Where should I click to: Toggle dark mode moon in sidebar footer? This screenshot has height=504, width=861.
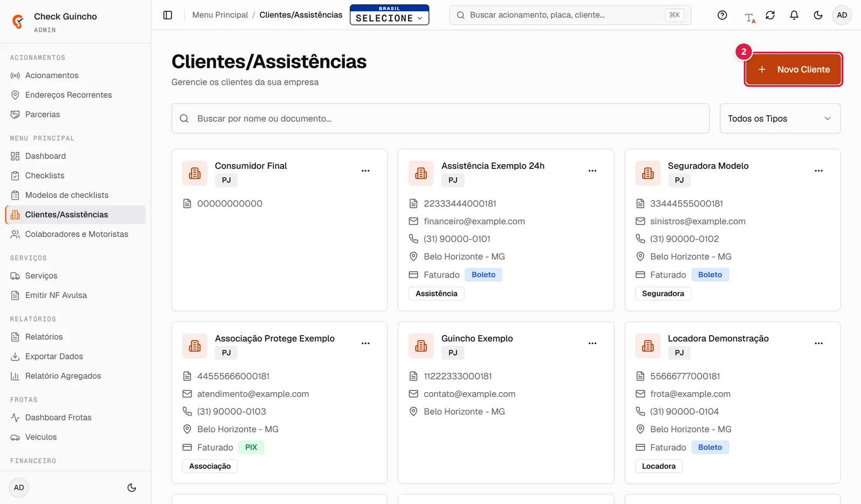(x=131, y=488)
